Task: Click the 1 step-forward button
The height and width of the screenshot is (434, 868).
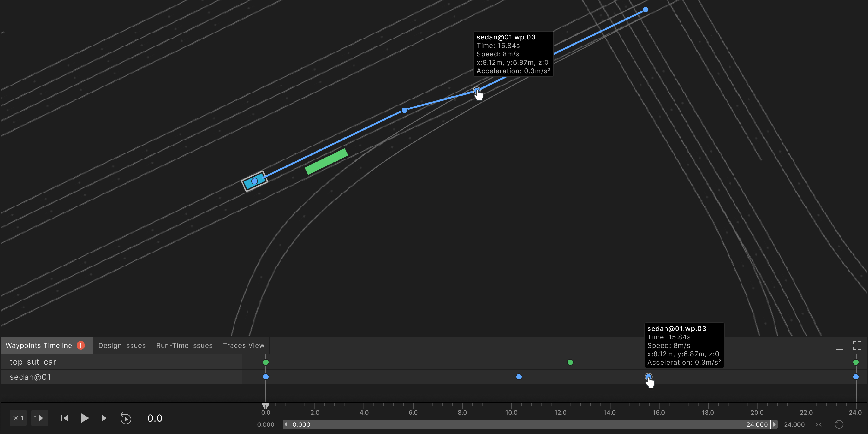Action: pyautogui.click(x=40, y=418)
